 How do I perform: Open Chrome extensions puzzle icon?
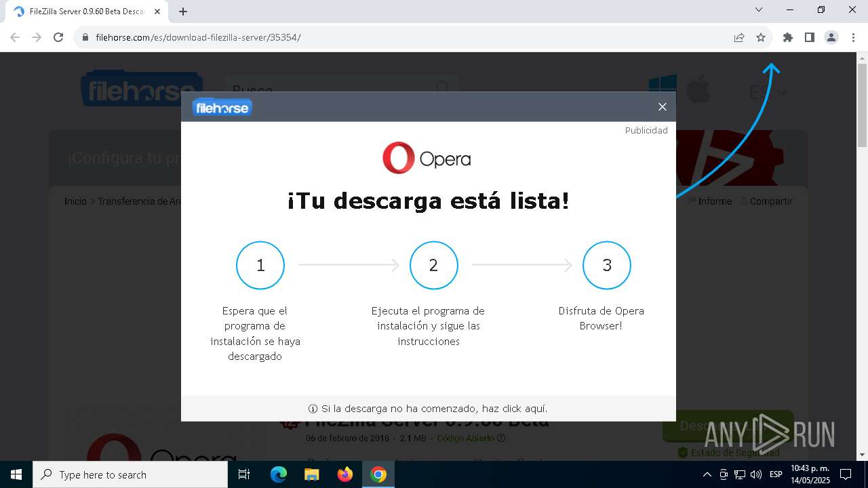tap(788, 37)
